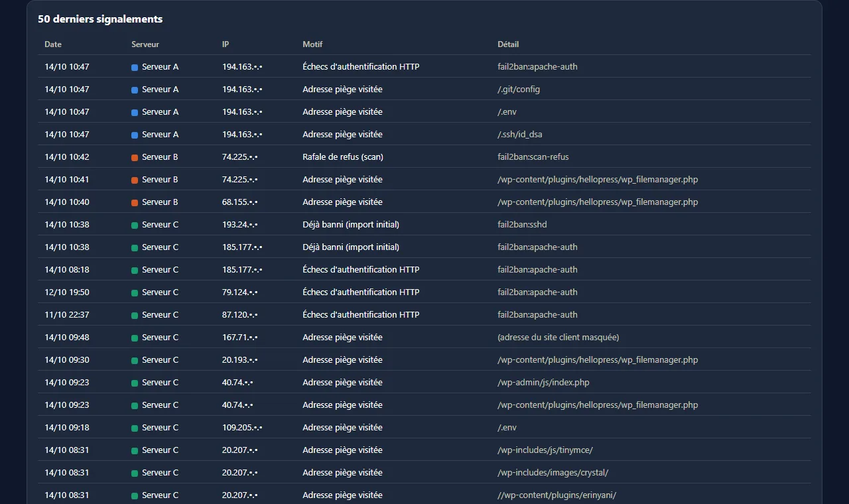
Task: Click the "Rafale de refus (scan)" motif
Action: [343, 157]
